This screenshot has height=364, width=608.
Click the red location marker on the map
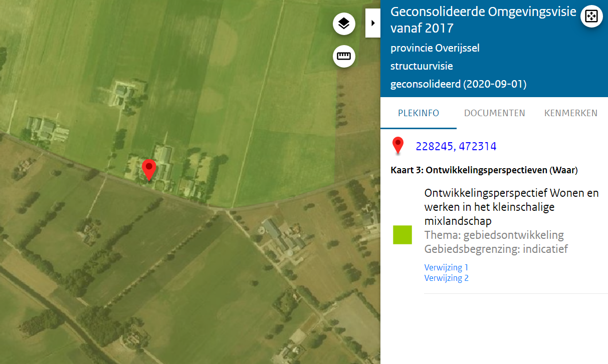pos(149,170)
